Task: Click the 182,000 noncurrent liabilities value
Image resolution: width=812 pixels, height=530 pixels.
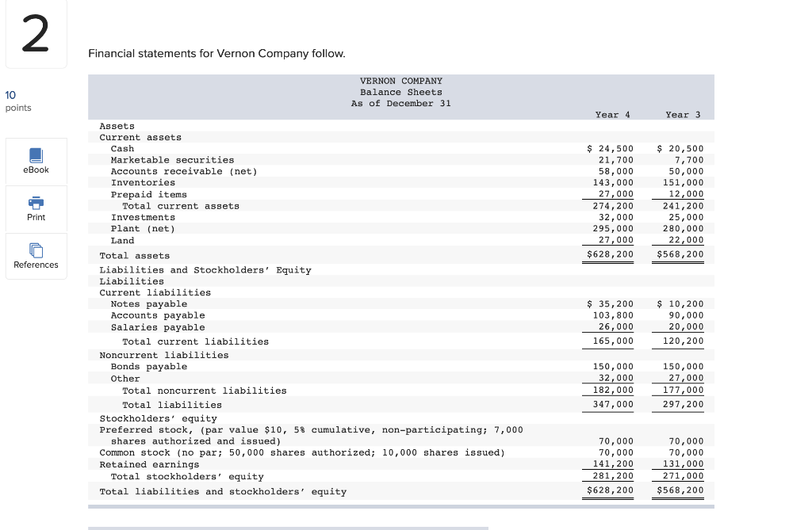Action: pyautogui.click(x=613, y=391)
